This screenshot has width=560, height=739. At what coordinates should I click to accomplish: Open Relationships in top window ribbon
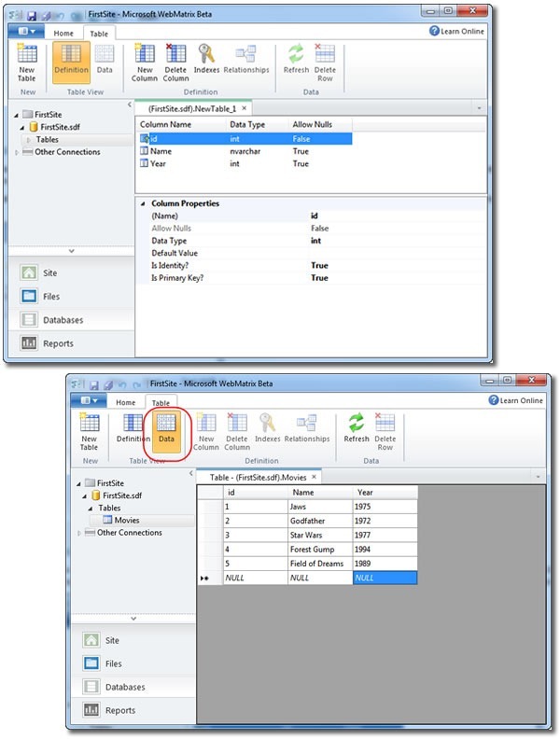coord(246,60)
